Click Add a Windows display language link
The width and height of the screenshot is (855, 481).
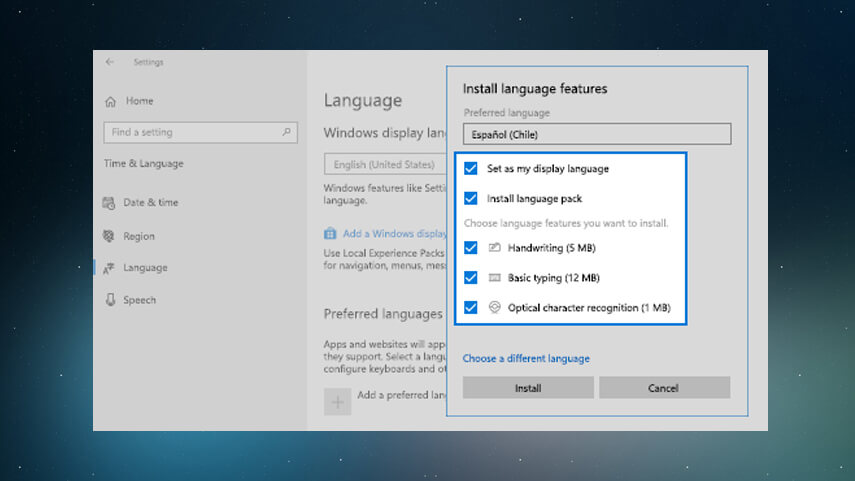395,233
